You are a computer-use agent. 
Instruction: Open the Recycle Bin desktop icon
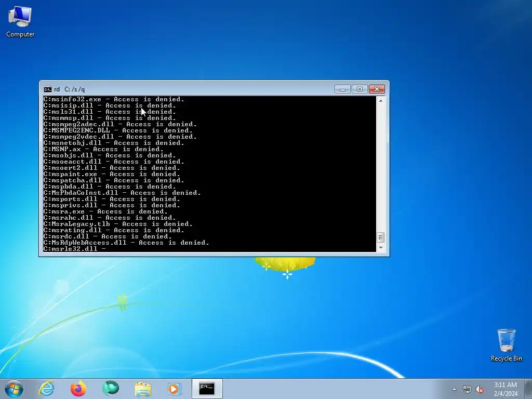(506, 345)
